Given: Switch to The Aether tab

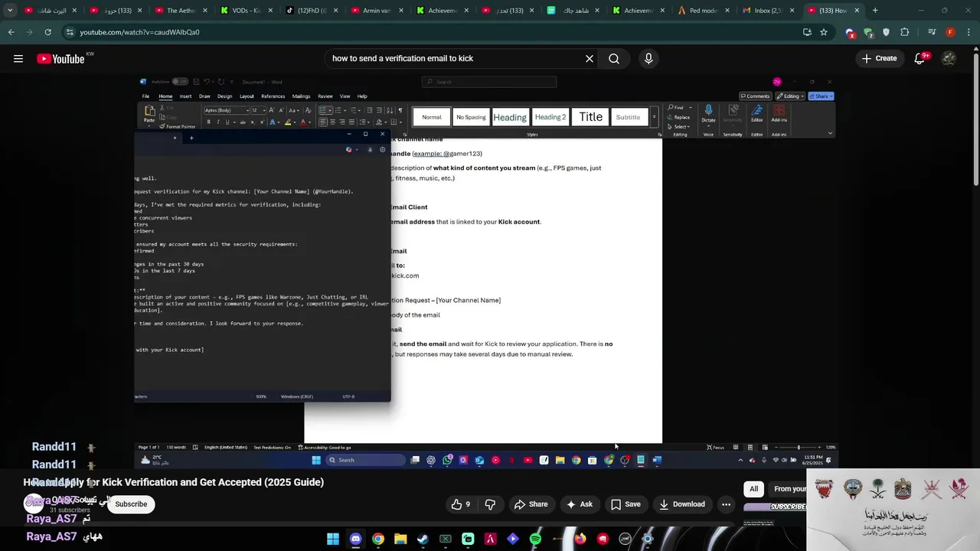Looking at the screenshot, I should pyautogui.click(x=181, y=11).
